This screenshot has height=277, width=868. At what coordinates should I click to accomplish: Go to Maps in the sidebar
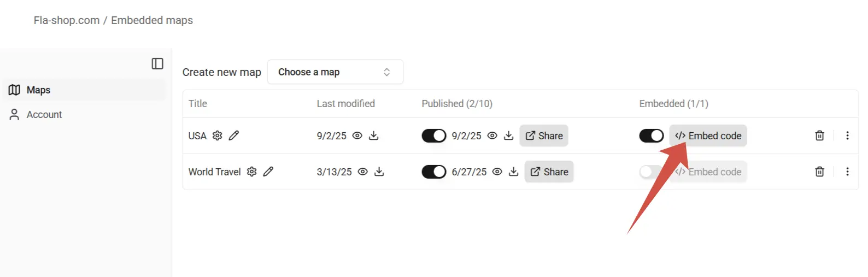click(38, 90)
